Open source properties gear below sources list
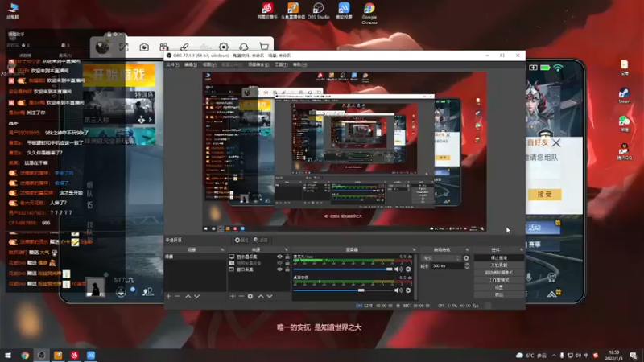The width and height of the screenshot is (644, 362). tap(250, 296)
